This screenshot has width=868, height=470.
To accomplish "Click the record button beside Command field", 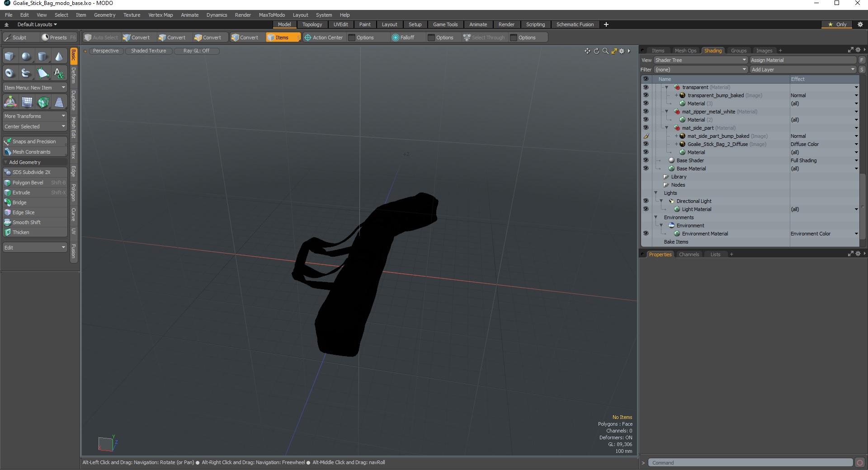I will pyautogui.click(x=860, y=463).
